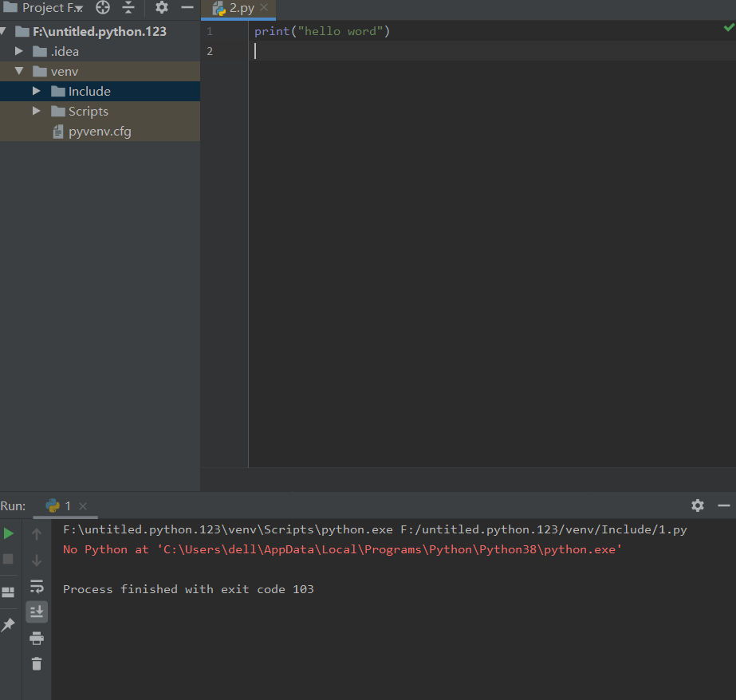Open the Project view dropdown

pyautogui.click(x=53, y=8)
